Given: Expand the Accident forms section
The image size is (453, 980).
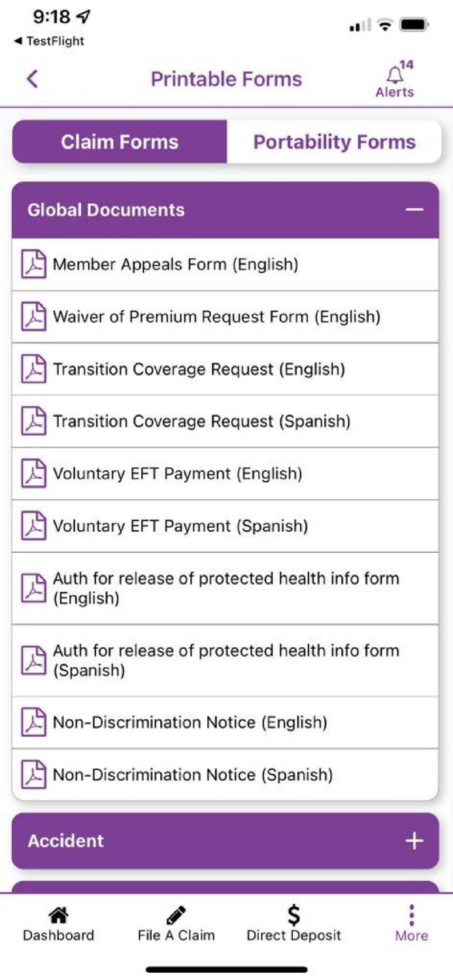Looking at the screenshot, I should (x=414, y=841).
